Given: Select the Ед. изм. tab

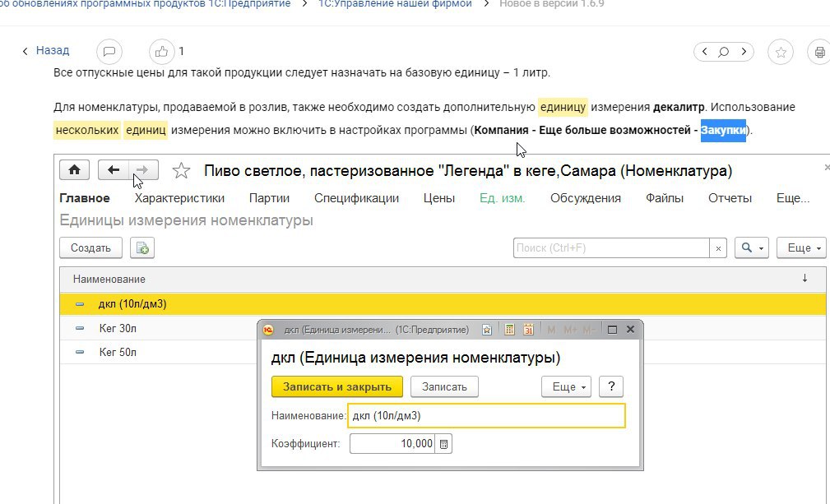Looking at the screenshot, I should 503,198.
